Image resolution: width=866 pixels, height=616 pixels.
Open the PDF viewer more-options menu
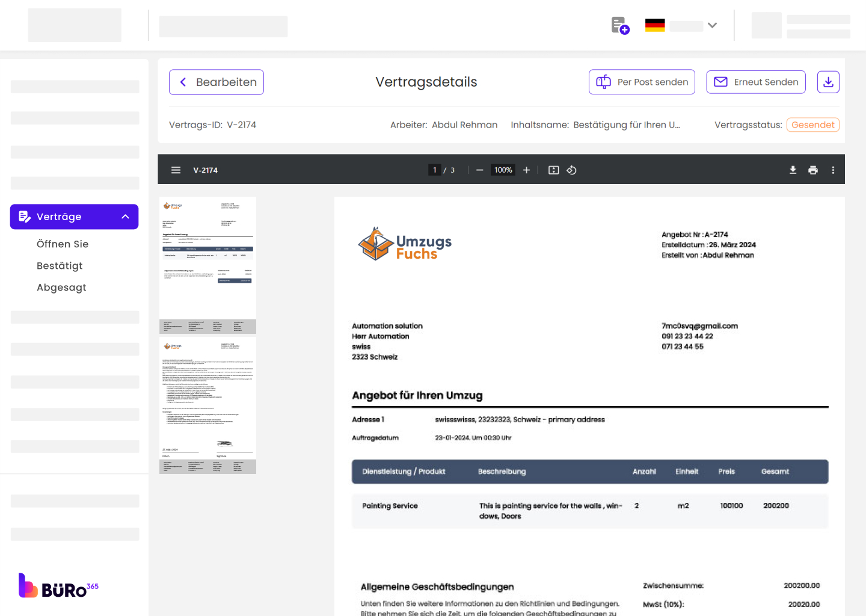click(x=833, y=170)
